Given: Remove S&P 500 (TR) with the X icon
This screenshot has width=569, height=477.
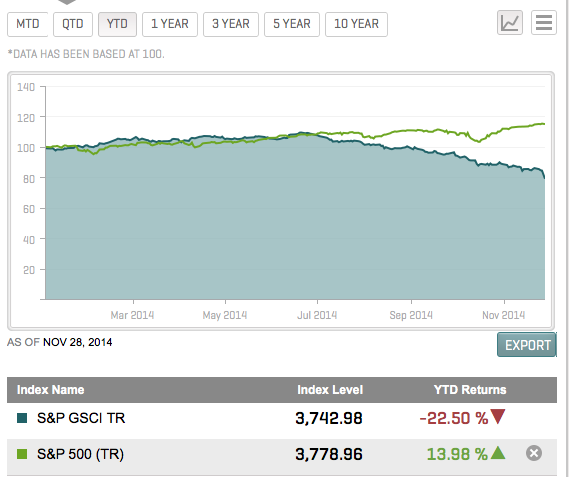Looking at the screenshot, I should pyautogui.click(x=534, y=453).
